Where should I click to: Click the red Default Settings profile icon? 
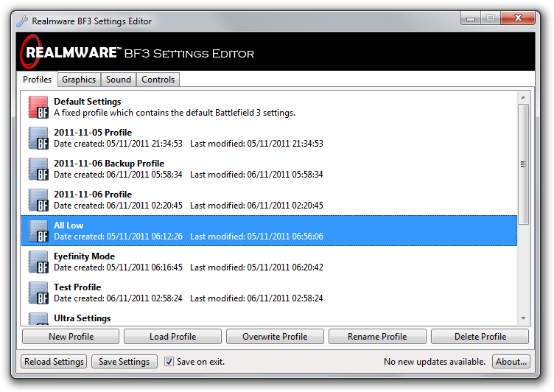(x=38, y=107)
